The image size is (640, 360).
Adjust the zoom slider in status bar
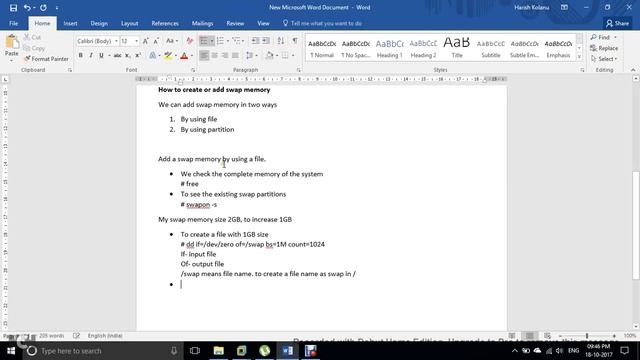point(587,336)
